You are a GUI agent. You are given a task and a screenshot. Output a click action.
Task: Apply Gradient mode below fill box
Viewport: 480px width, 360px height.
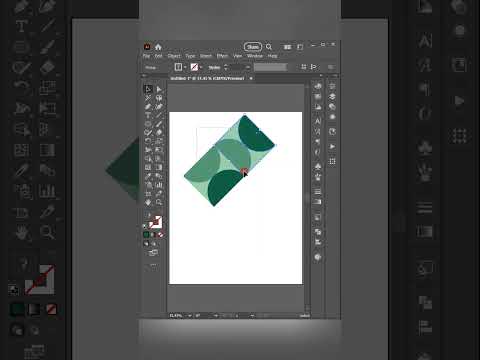tap(153, 235)
